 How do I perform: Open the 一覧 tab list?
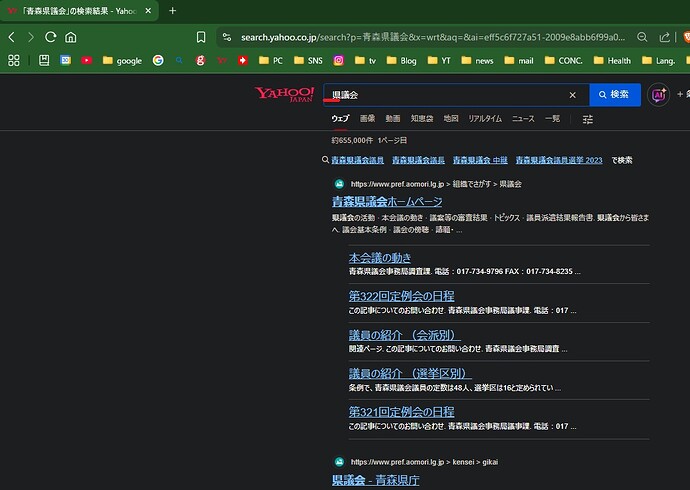(x=552, y=118)
